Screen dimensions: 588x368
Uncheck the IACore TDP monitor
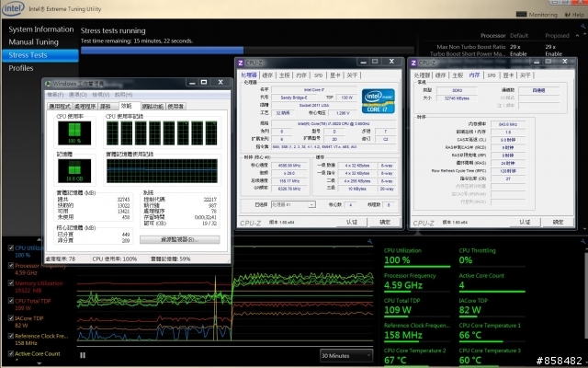(11, 318)
